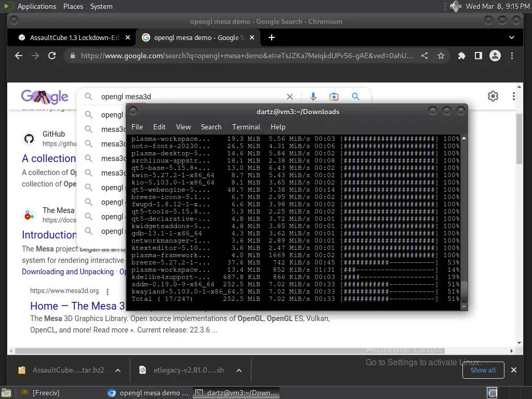The image size is (532, 399).
Task: Click the forward navigation arrow
Action: (35, 56)
